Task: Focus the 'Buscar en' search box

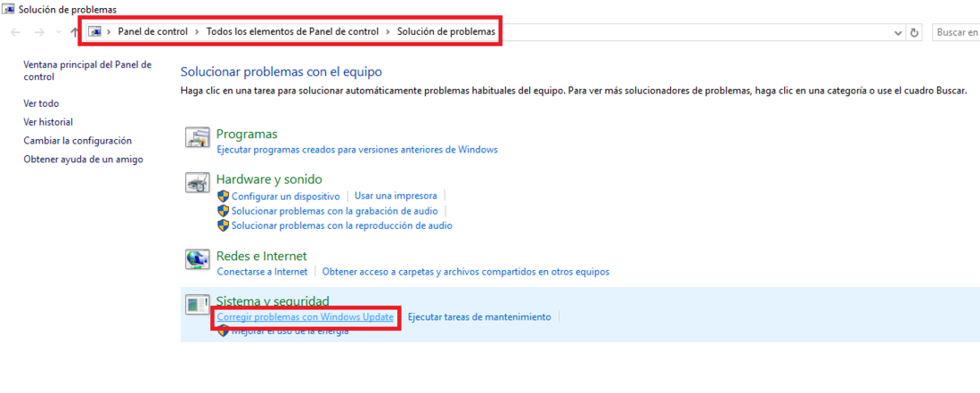Action: pyautogui.click(x=956, y=32)
